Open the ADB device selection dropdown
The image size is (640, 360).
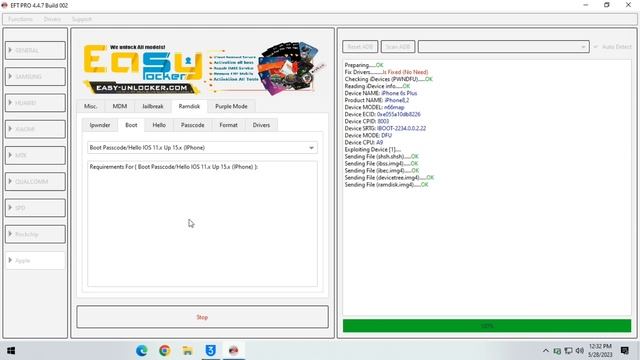pyautogui.click(x=503, y=47)
